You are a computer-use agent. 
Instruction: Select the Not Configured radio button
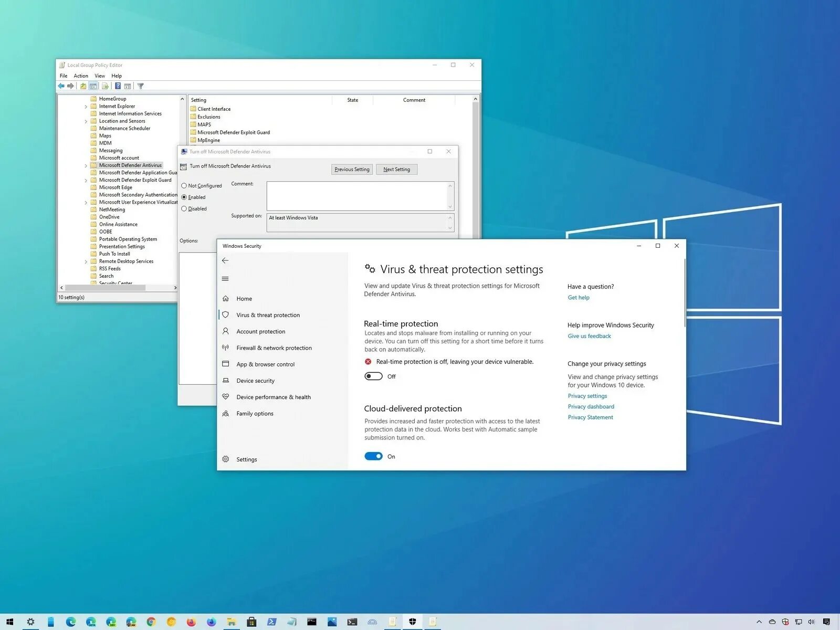click(x=184, y=186)
